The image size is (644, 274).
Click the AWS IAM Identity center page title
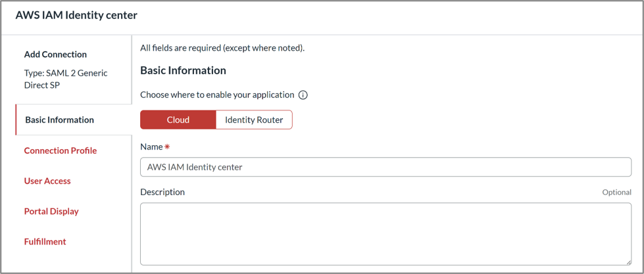tap(76, 15)
